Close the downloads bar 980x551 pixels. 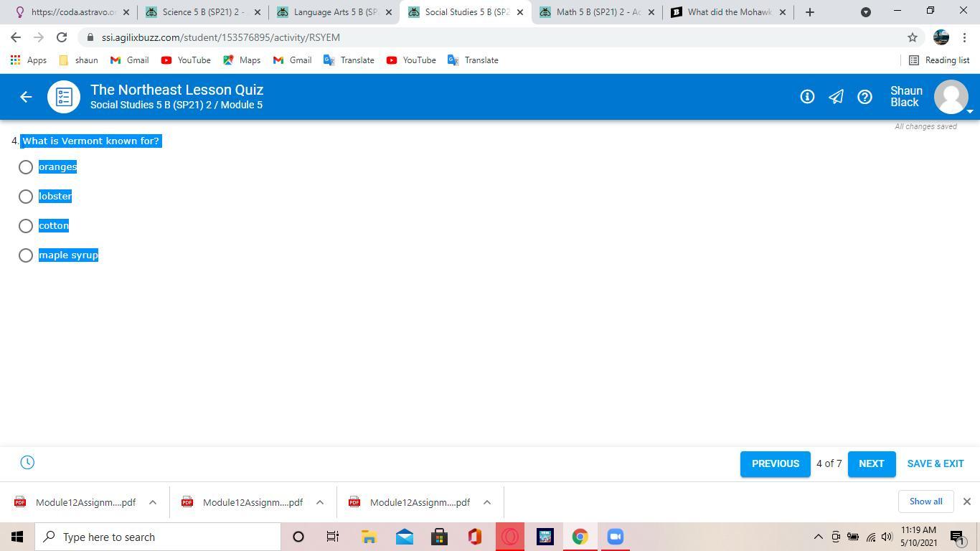point(966,501)
